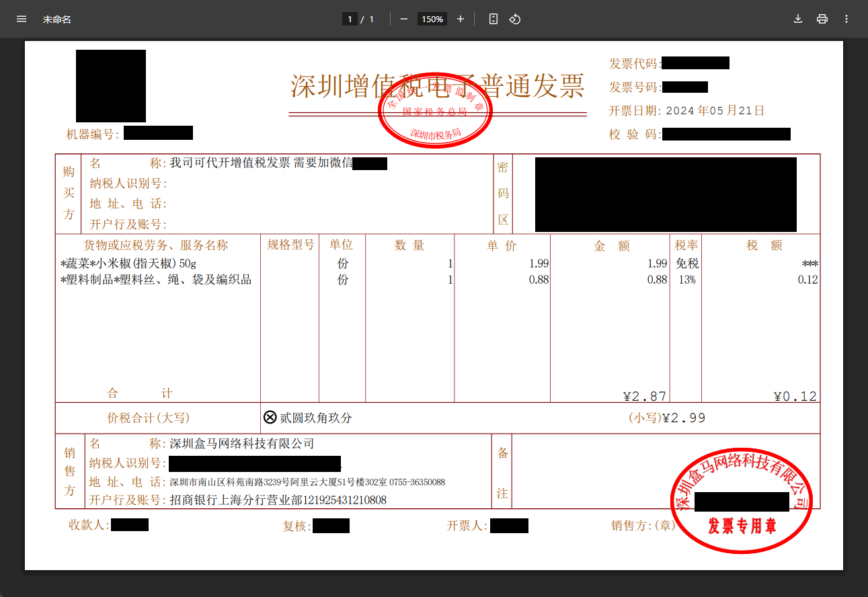The width and height of the screenshot is (868, 597).
Task: Select the 销售方:(章) label
Action: pyautogui.click(x=643, y=526)
